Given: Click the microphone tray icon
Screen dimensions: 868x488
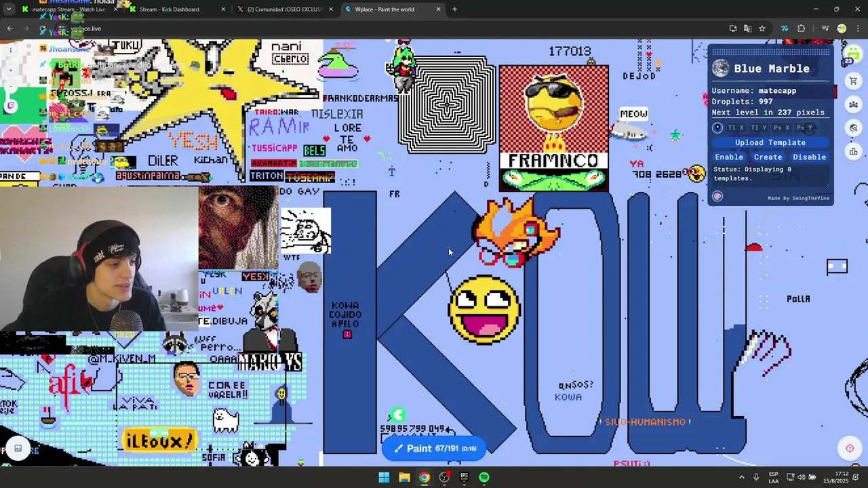Looking at the screenshot, I should pos(756,477).
